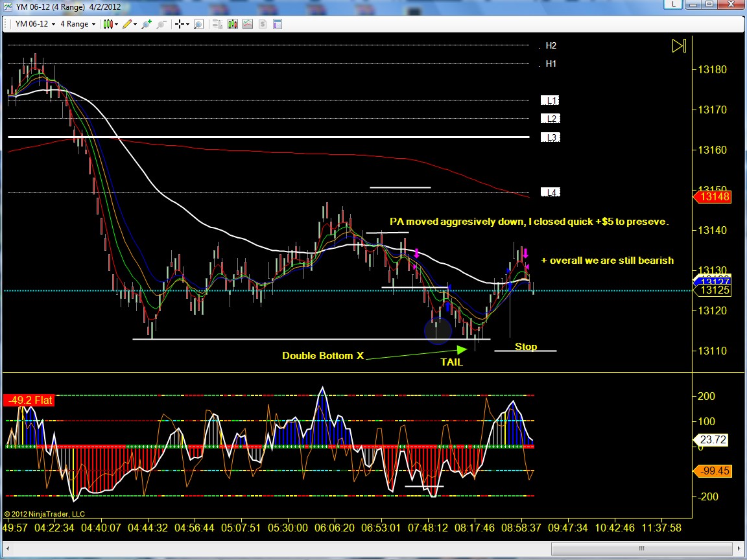Click the NinjaTrader copyright text
747x560 pixels.
click(45, 514)
